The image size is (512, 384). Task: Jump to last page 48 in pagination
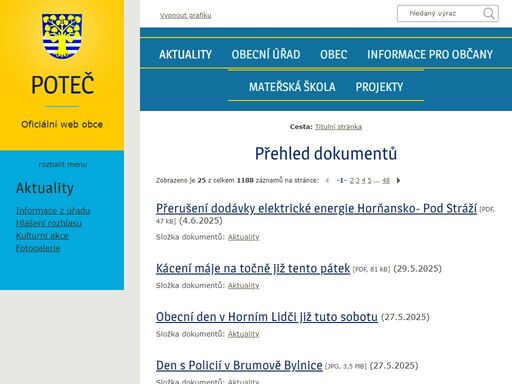pyautogui.click(x=386, y=181)
